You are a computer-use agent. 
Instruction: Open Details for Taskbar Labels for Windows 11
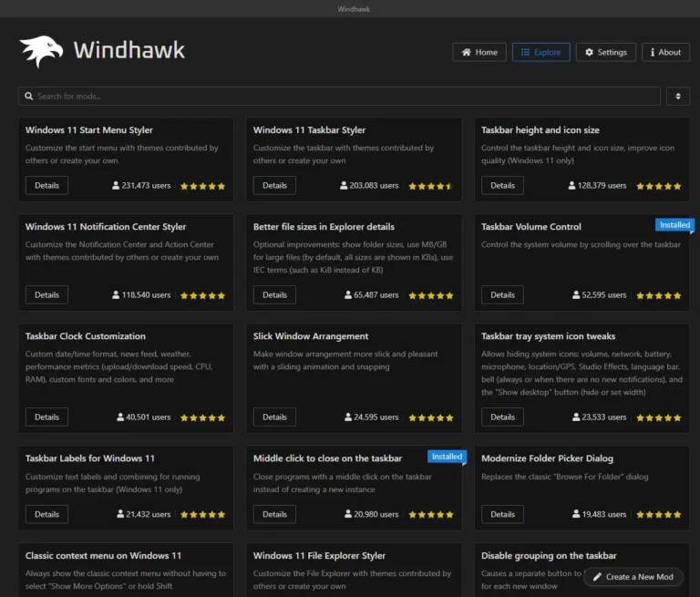tap(46, 514)
